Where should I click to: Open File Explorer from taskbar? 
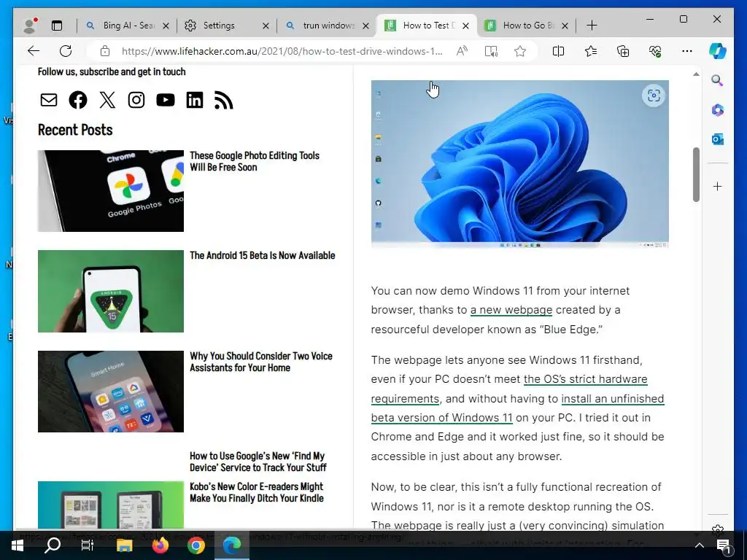tap(124, 545)
